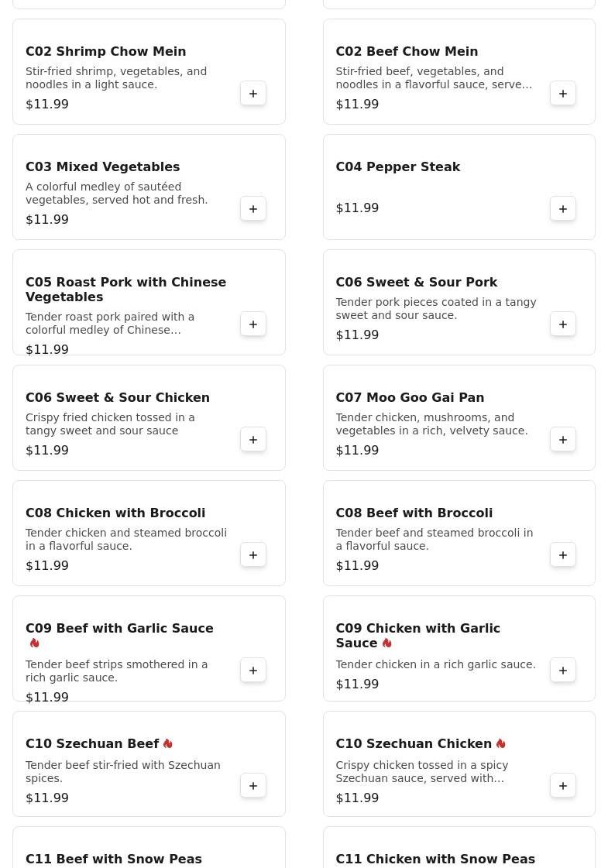Screen dimensions: 608x868
Task: Add C08 Beef with Broccoli plus icon
Action: 562,554
